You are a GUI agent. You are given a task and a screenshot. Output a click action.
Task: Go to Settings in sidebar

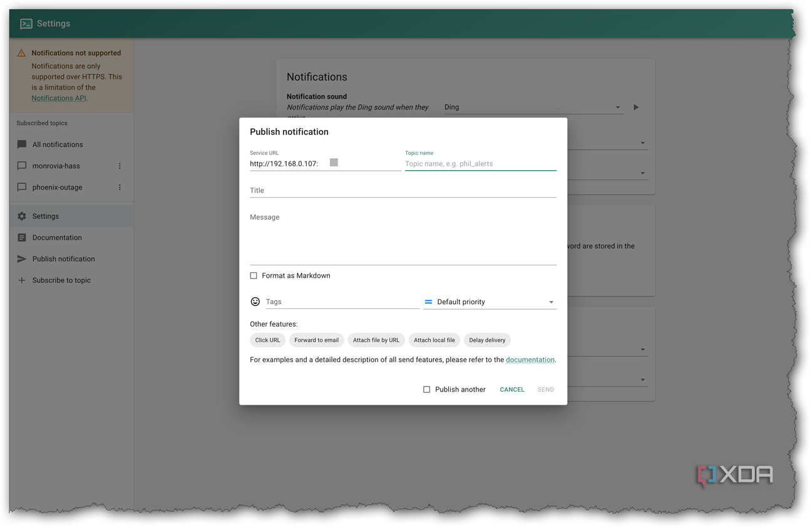(x=71, y=216)
